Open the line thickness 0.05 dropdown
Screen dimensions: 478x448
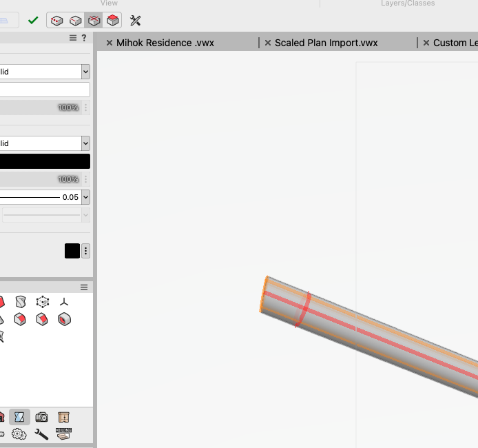point(85,197)
